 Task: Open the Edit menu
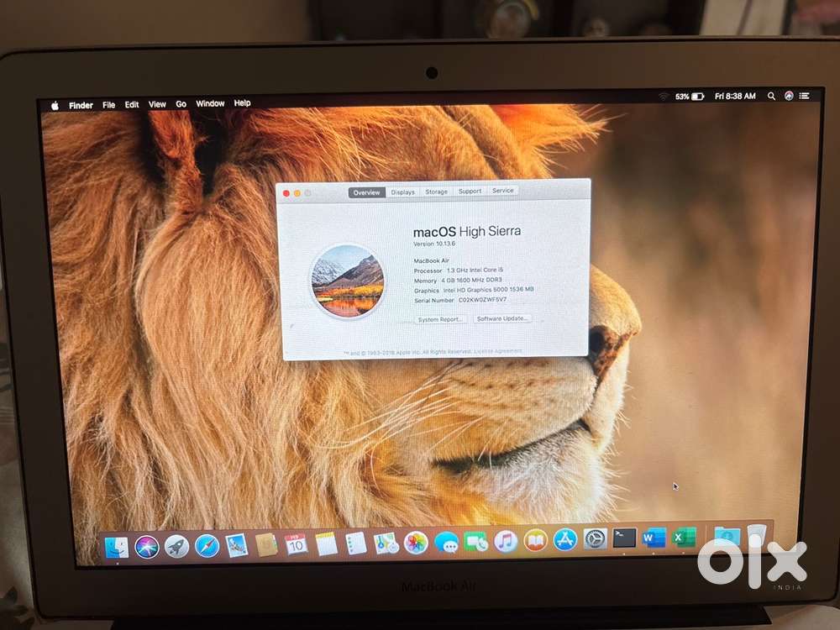pos(132,104)
